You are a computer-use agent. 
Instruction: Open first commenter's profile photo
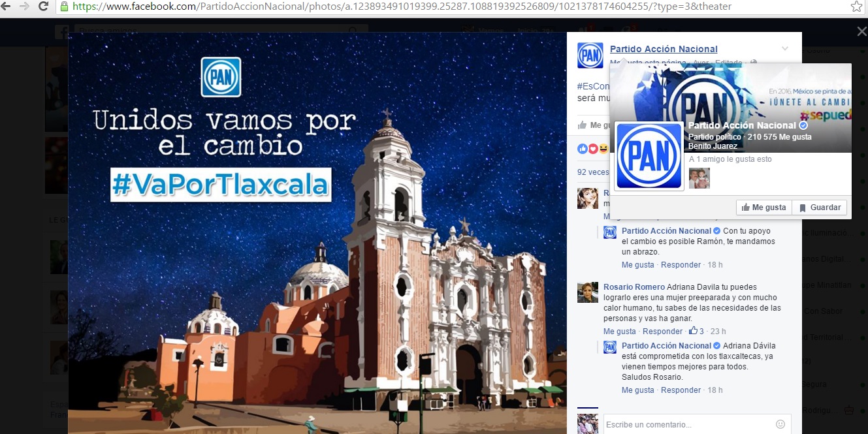point(588,198)
